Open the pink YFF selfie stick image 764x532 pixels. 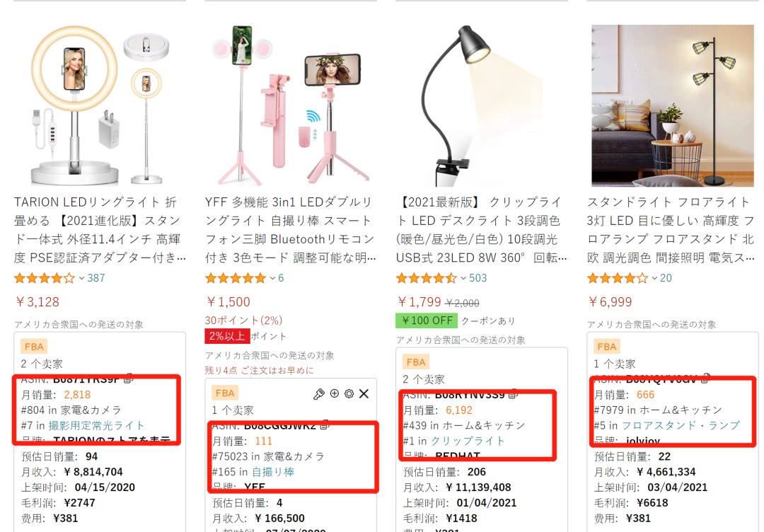point(291,105)
